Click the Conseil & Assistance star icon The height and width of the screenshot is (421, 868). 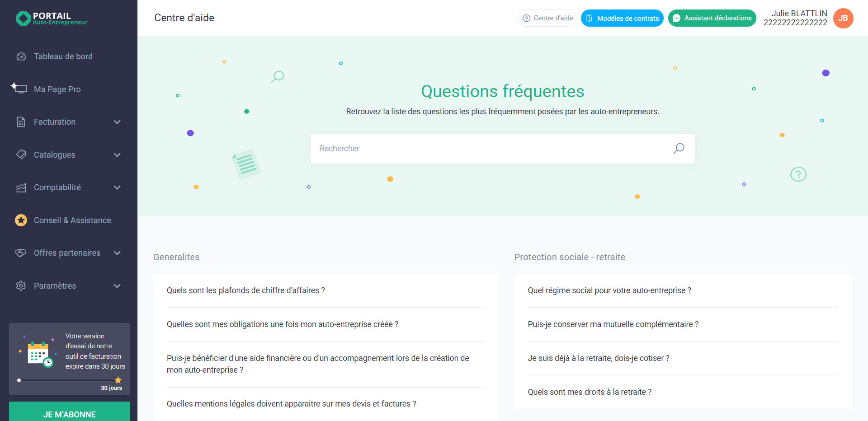(21, 220)
